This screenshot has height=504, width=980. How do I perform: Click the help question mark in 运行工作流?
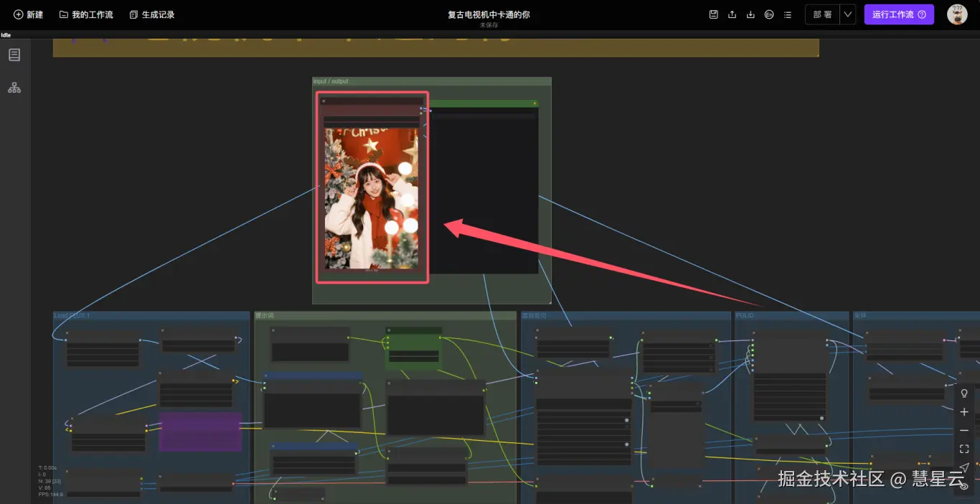pyautogui.click(x=922, y=14)
